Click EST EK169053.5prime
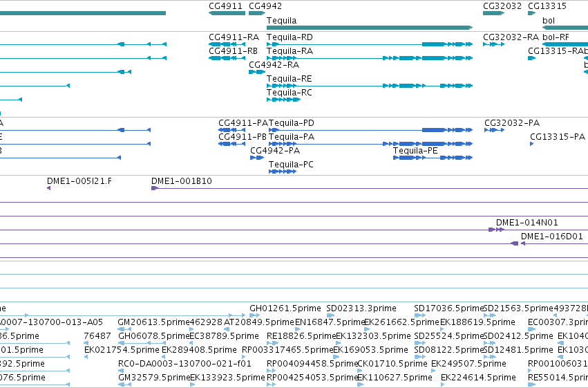588x388 pixels. (370, 350)
